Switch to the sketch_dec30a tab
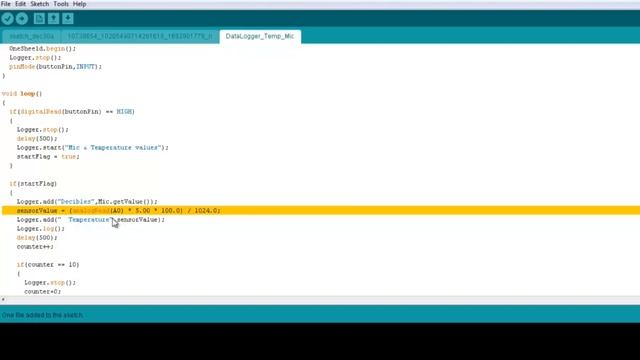The image size is (640, 360). pyautogui.click(x=31, y=36)
